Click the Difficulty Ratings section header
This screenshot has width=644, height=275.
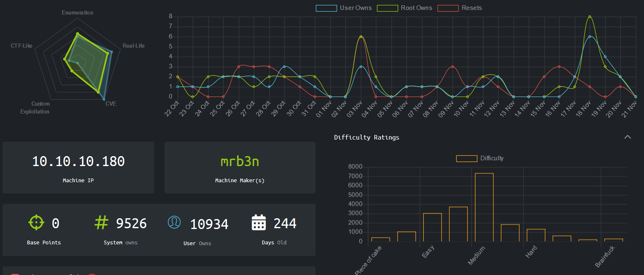(x=367, y=137)
